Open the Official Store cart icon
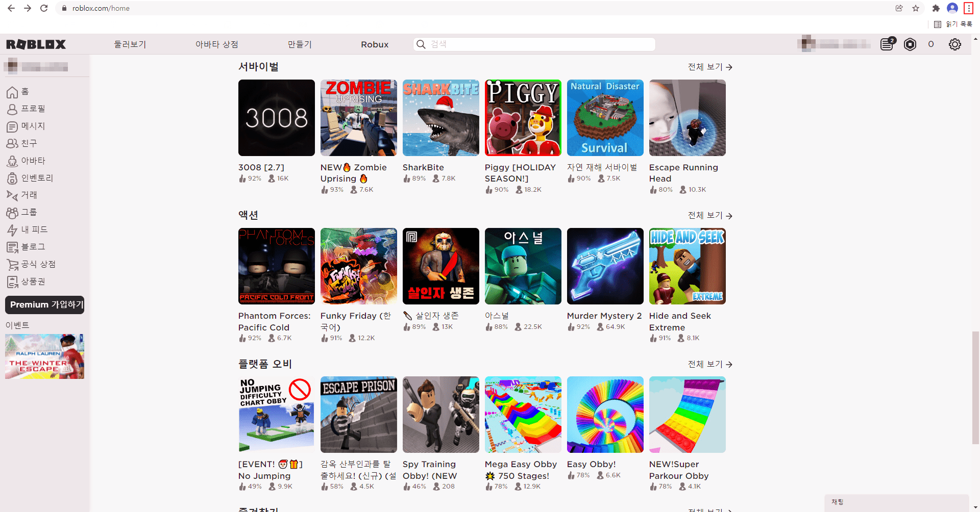 click(12, 264)
